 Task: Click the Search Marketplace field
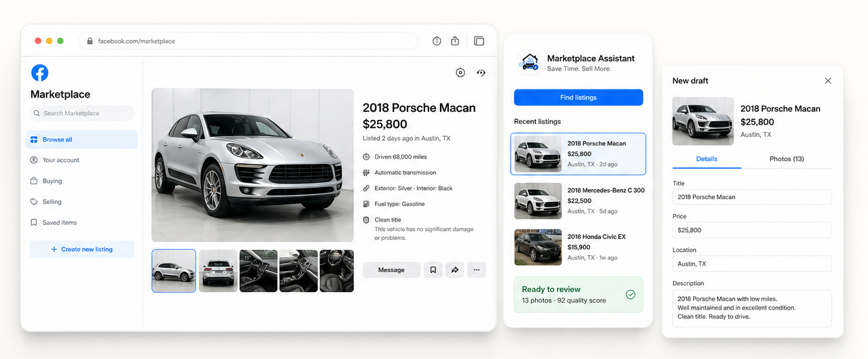pyautogui.click(x=82, y=113)
